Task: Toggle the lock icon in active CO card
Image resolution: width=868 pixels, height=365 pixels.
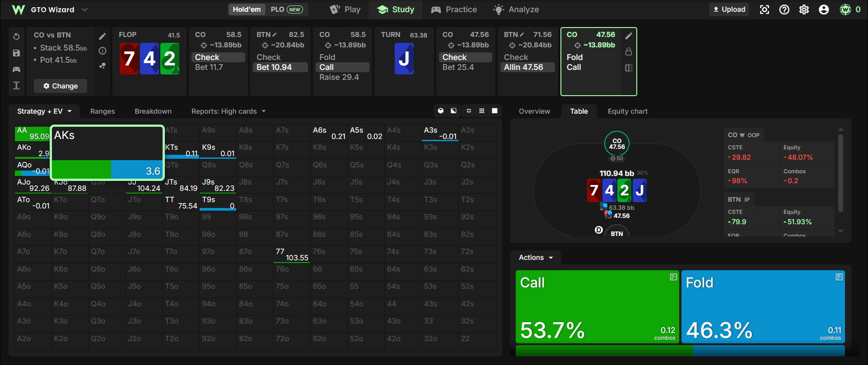Action: pyautogui.click(x=629, y=52)
